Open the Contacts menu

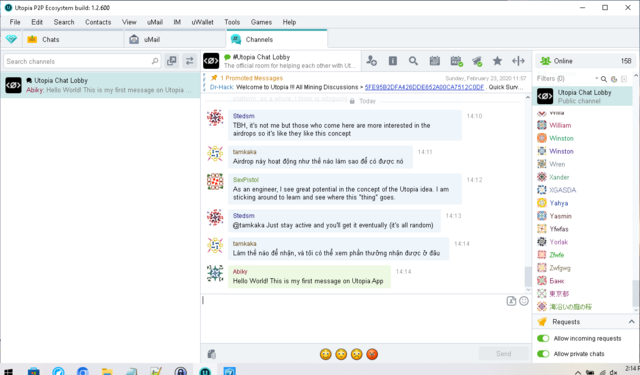98,22
